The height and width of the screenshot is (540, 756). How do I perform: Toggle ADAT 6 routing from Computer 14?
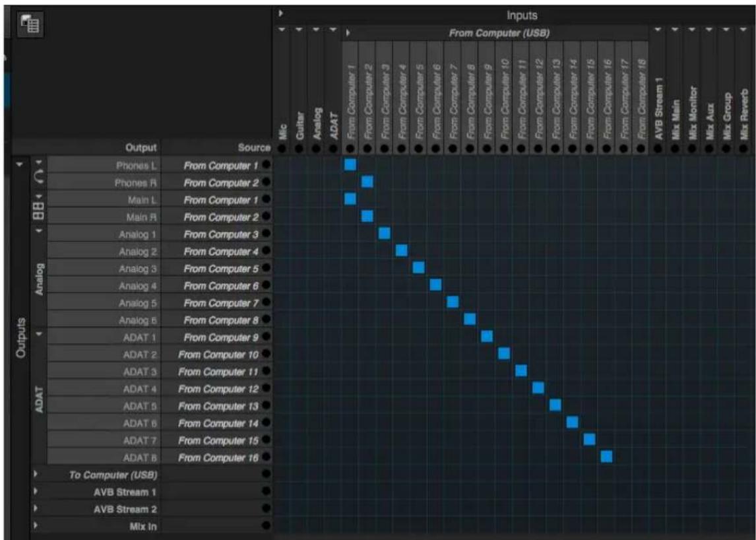point(573,422)
